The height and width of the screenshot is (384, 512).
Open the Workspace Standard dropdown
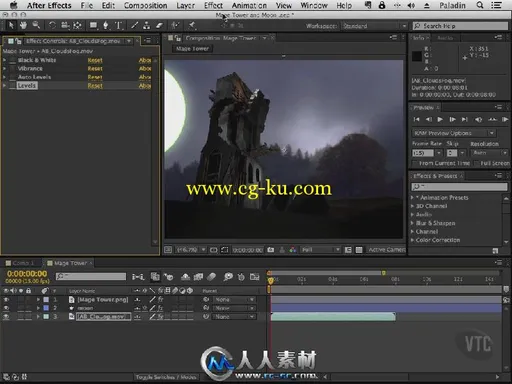coord(375,26)
